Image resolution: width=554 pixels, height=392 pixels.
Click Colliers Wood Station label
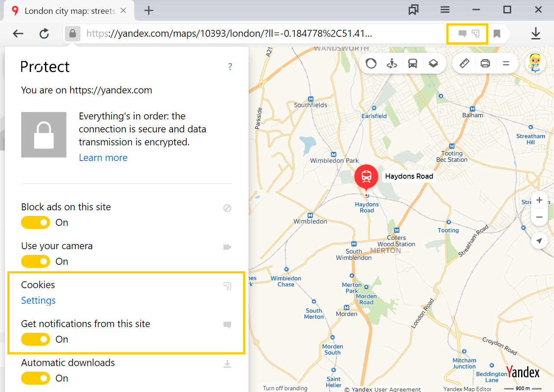(397, 241)
